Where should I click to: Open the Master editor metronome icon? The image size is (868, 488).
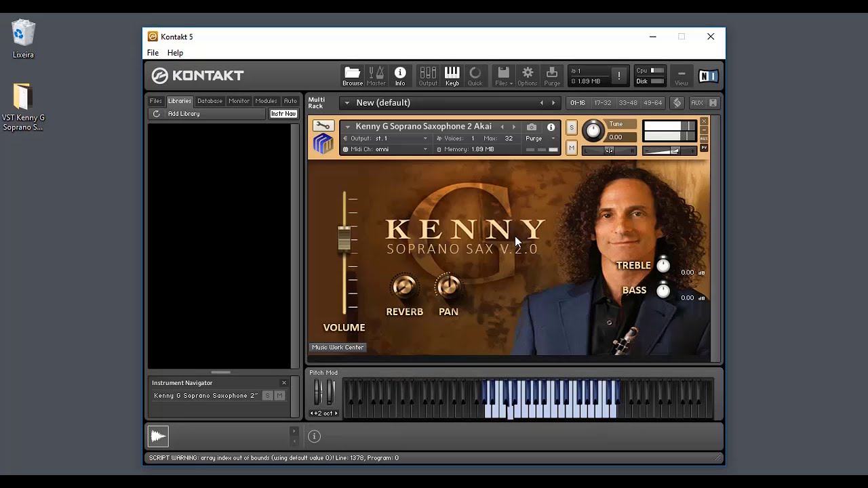point(376,76)
